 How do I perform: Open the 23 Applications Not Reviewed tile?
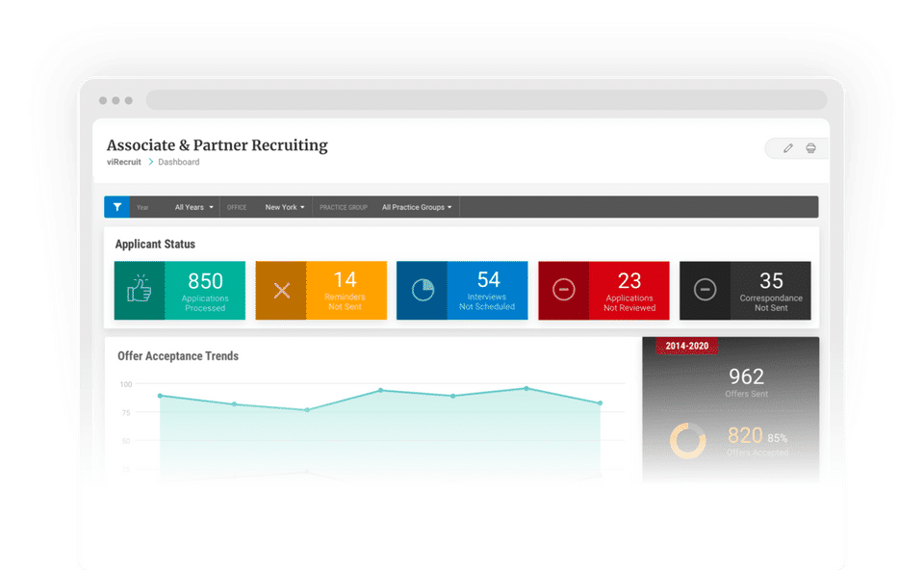coord(603,291)
